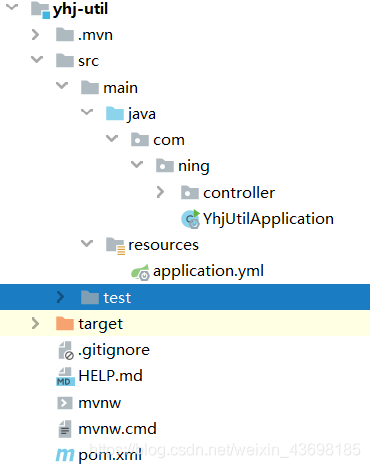Open the YhjUtilApplication class

(268, 219)
